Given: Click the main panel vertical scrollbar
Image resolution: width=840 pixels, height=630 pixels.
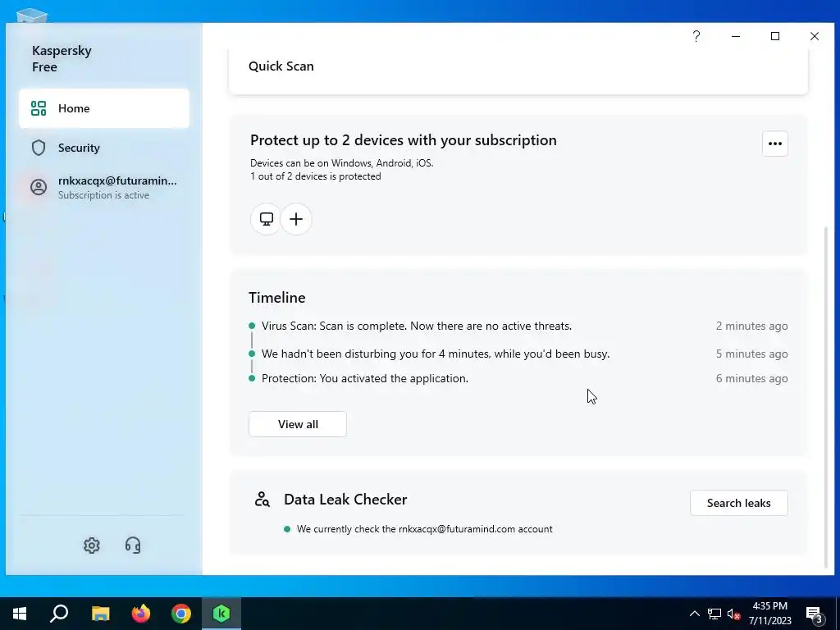Looking at the screenshot, I should pyautogui.click(x=825, y=396).
